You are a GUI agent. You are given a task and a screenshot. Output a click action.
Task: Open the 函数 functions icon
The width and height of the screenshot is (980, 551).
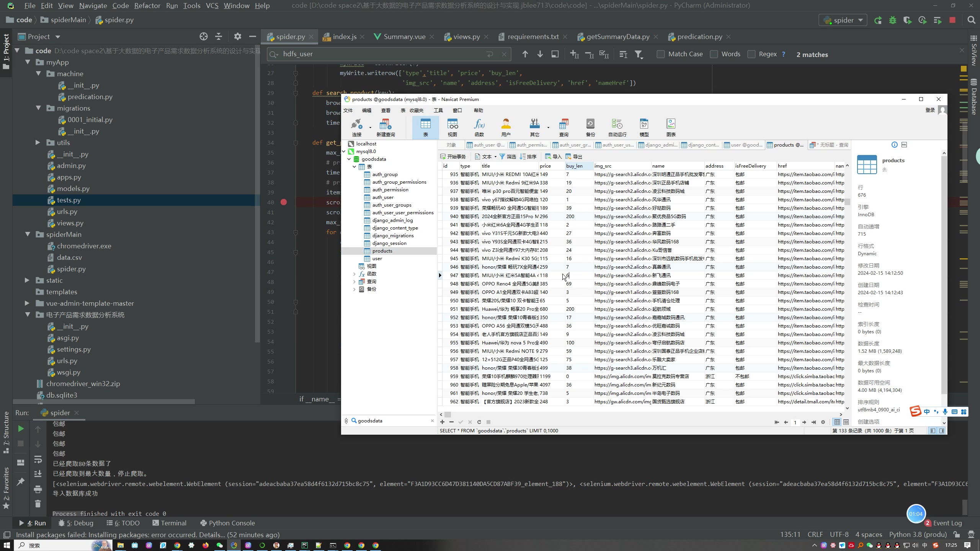pyautogui.click(x=479, y=127)
